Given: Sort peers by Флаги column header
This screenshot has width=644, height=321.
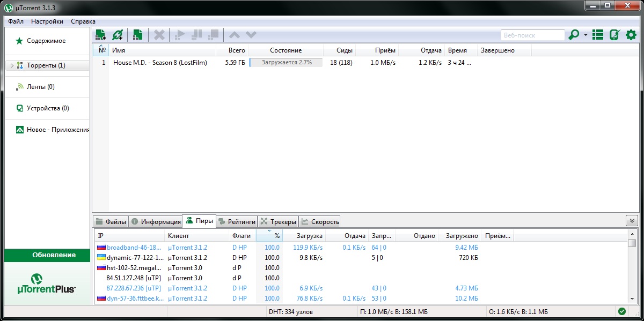Looking at the screenshot, I should click(x=243, y=236).
